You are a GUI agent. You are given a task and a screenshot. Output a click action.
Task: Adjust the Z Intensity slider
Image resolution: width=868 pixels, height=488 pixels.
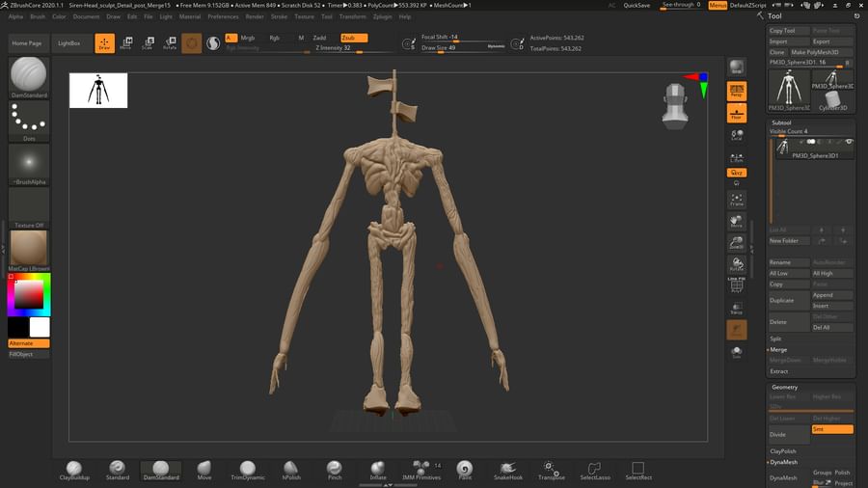[x=354, y=48]
